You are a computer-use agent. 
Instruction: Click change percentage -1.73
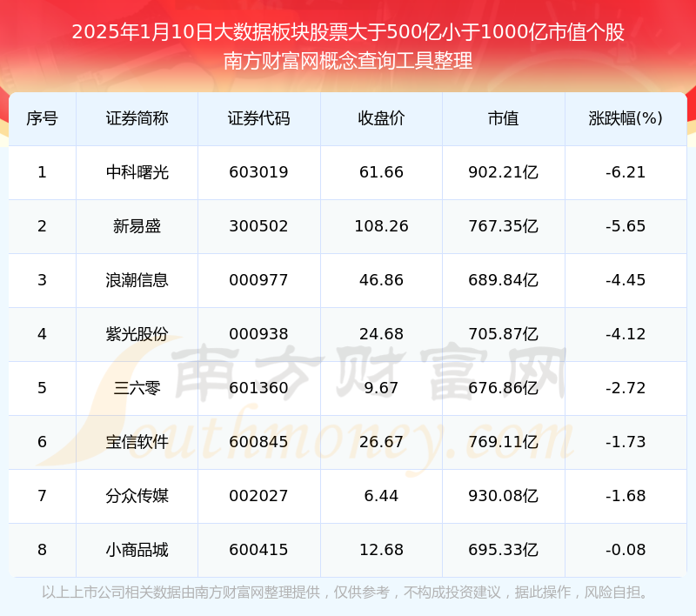click(x=626, y=442)
